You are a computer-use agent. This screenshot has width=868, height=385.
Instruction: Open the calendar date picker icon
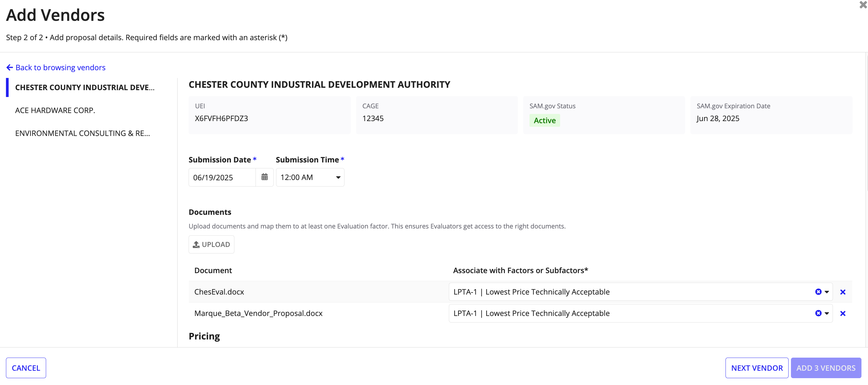[264, 177]
